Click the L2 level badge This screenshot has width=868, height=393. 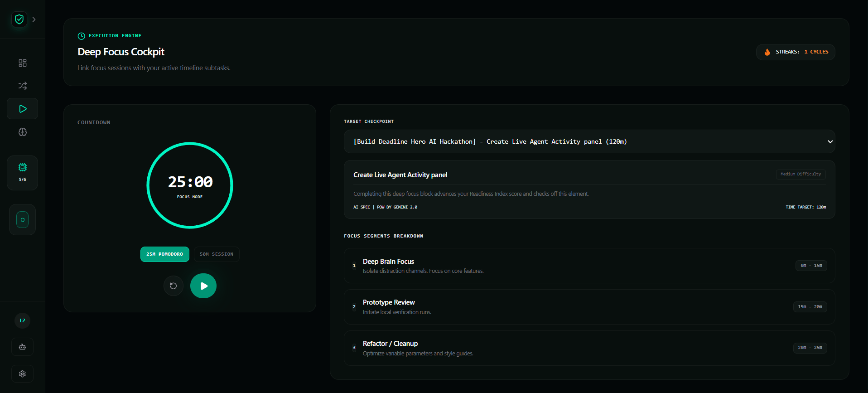(22, 320)
